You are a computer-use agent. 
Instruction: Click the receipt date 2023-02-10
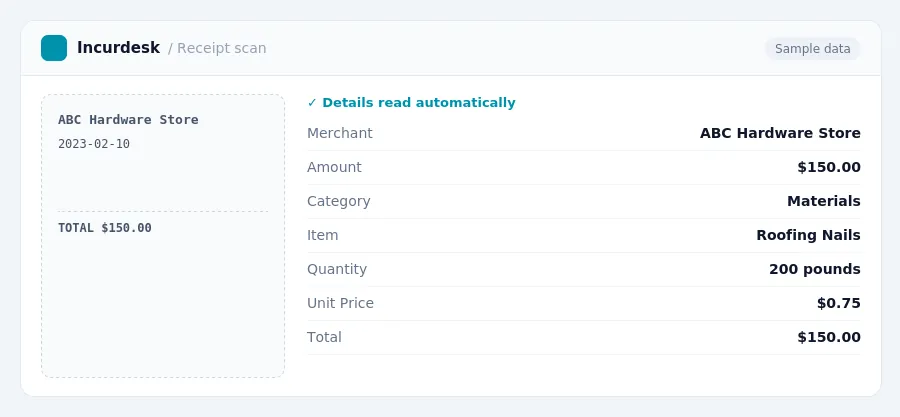[94, 144]
